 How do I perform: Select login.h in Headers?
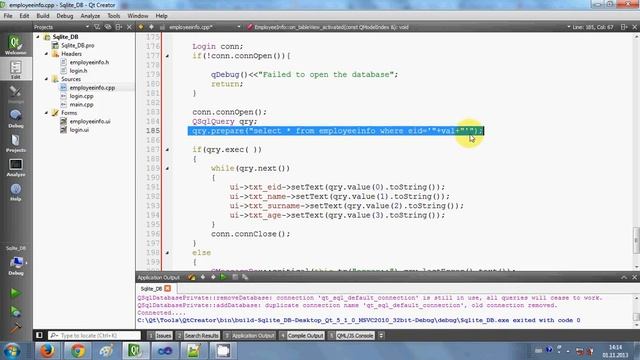78,71
